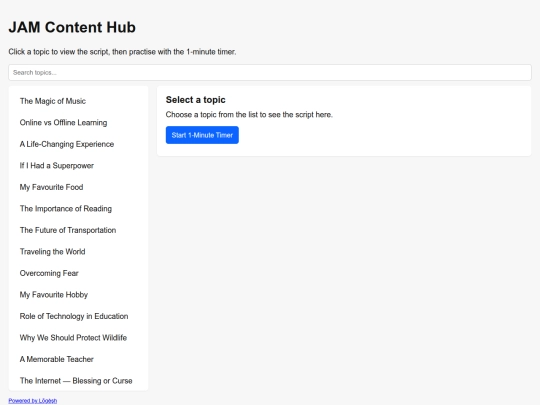The height and width of the screenshot is (405, 540).
Task: Click the JAM Content Hub heading
Action: point(72,27)
